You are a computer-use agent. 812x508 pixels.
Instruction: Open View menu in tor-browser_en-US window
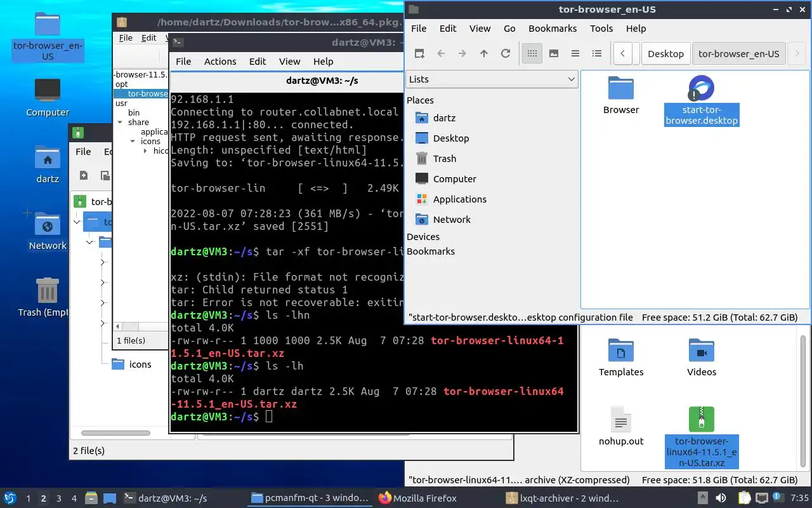click(x=480, y=28)
